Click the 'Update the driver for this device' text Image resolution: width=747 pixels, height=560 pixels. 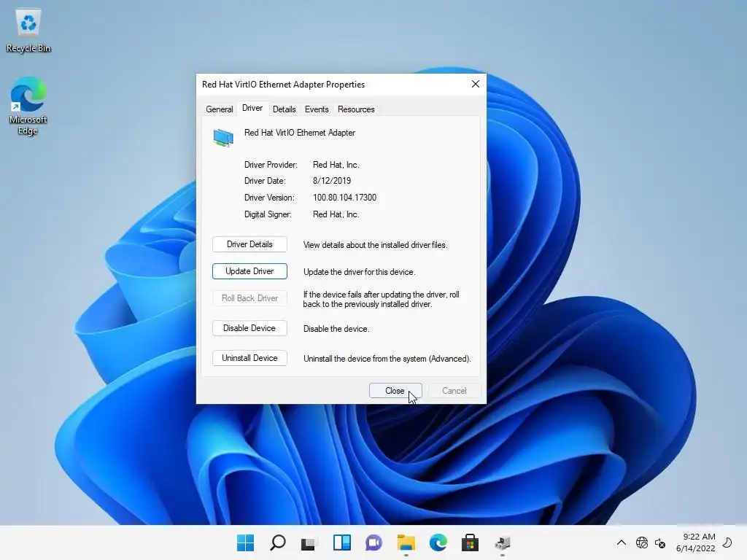[x=359, y=272]
